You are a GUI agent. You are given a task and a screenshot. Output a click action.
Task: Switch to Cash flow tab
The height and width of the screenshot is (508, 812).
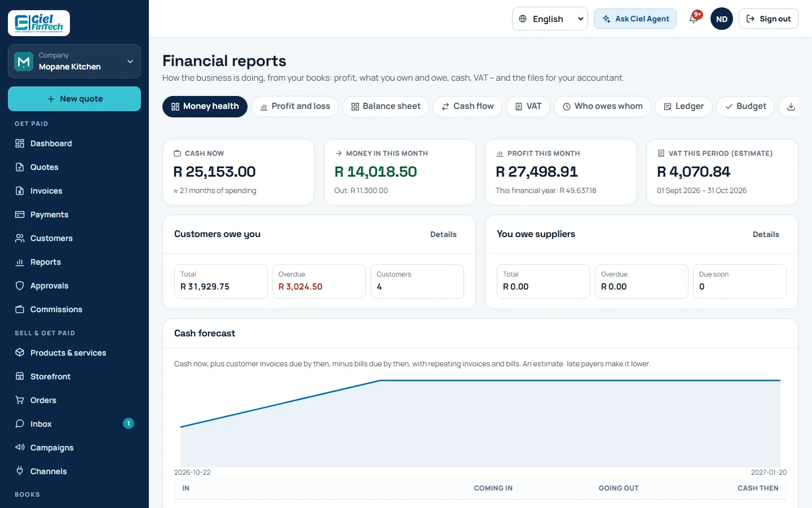click(467, 107)
